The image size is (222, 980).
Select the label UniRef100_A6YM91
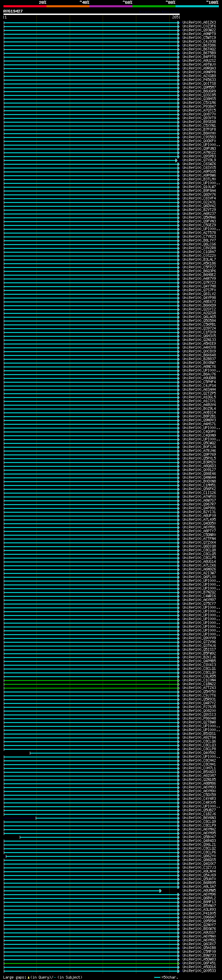(199, 527)
